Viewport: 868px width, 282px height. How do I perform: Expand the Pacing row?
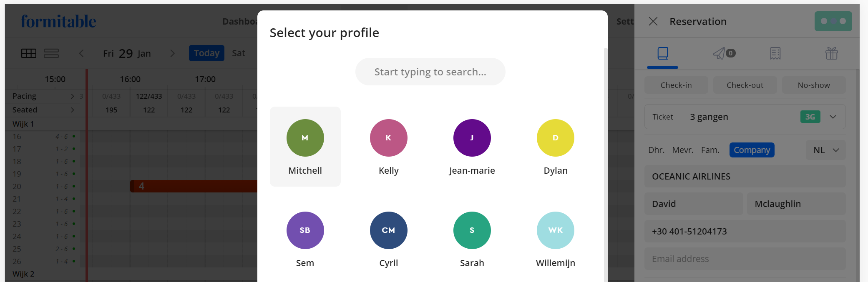[x=73, y=96]
